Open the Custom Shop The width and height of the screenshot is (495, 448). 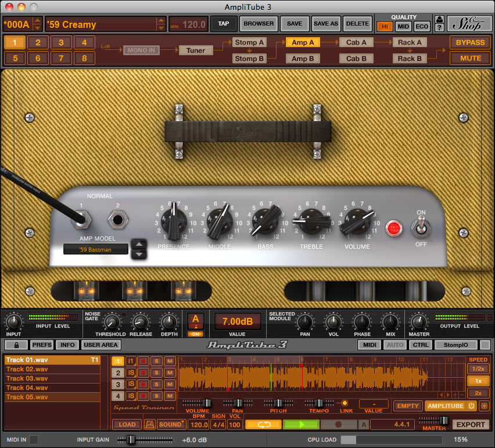pos(468,24)
